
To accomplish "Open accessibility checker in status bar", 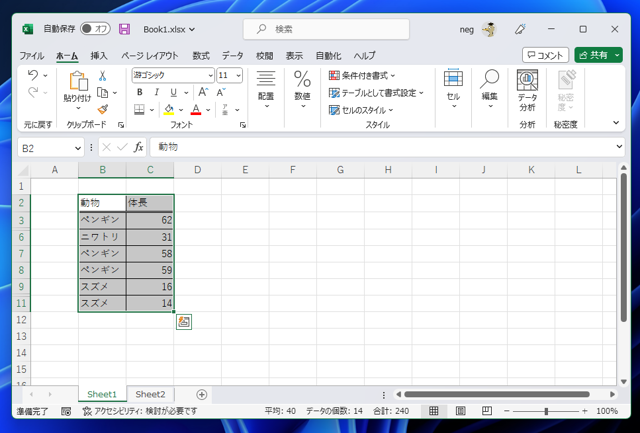I will pos(140,411).
